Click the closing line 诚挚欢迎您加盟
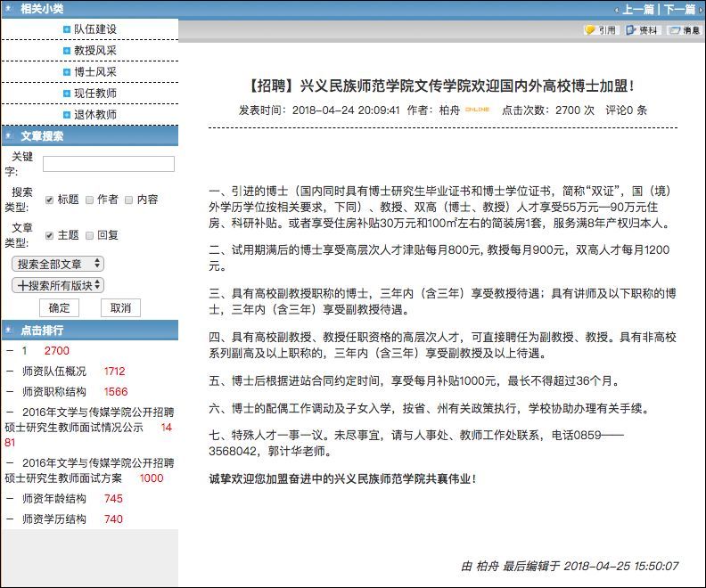706x588 pixels. pos(342,478)
